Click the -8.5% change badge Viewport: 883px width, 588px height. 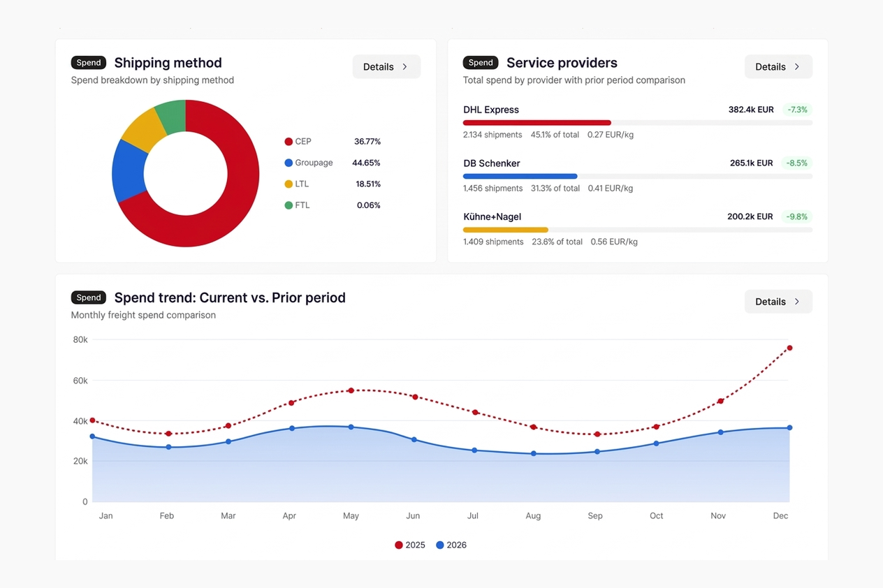coord(797,163)
